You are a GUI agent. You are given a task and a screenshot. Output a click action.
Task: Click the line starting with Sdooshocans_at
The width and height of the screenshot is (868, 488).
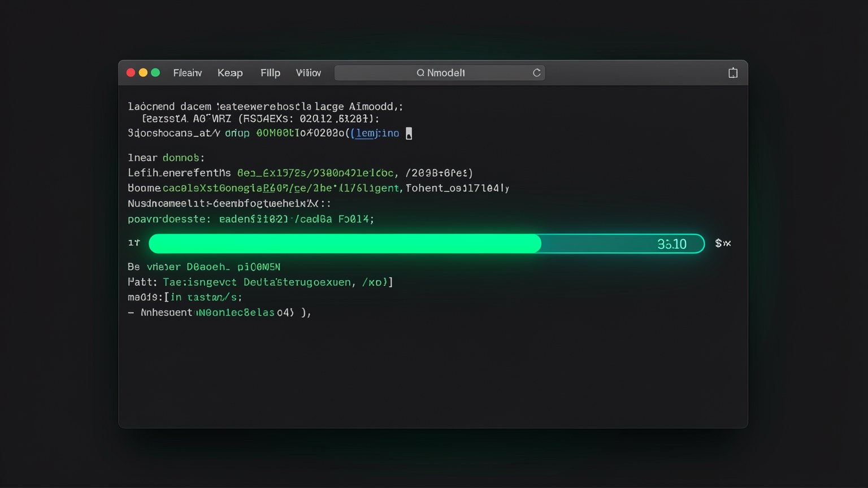click(270, 133)
